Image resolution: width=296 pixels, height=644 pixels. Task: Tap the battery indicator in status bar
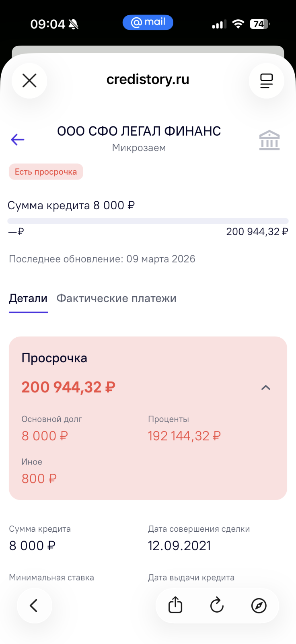click(259, 24)
